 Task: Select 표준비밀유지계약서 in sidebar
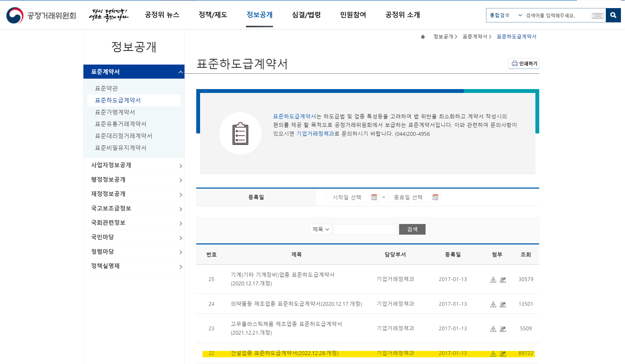[121, 148]
